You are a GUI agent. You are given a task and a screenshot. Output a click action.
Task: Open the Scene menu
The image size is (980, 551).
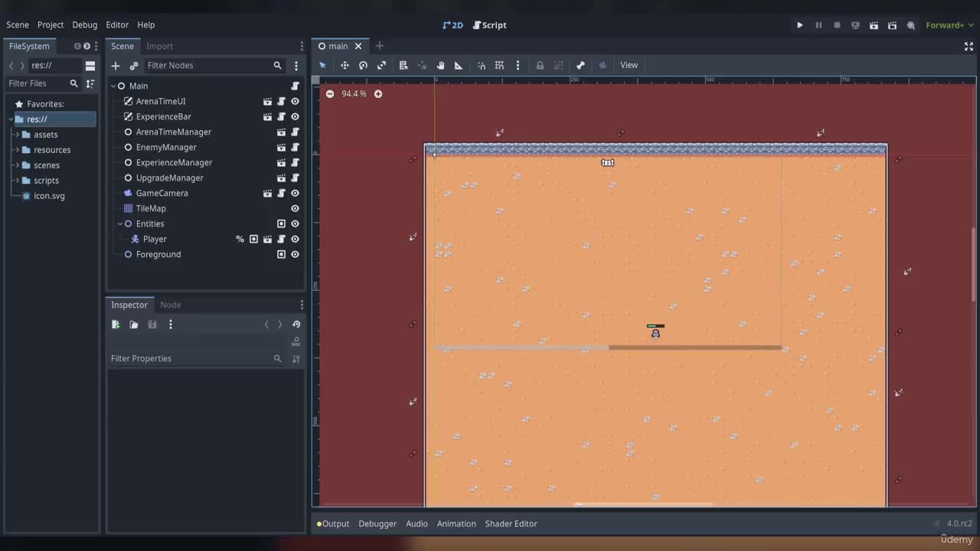18,25
